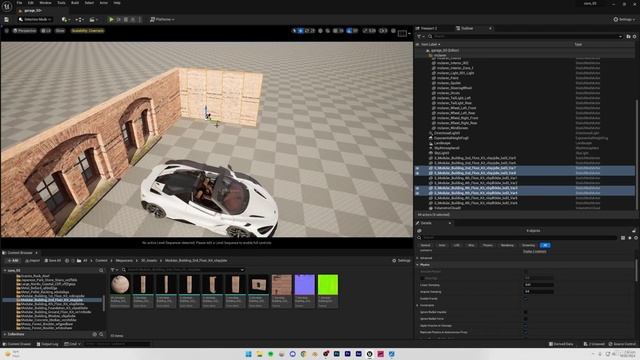
Task: Toggle world/local coordinate system globe icon
Action: point(320,31)
